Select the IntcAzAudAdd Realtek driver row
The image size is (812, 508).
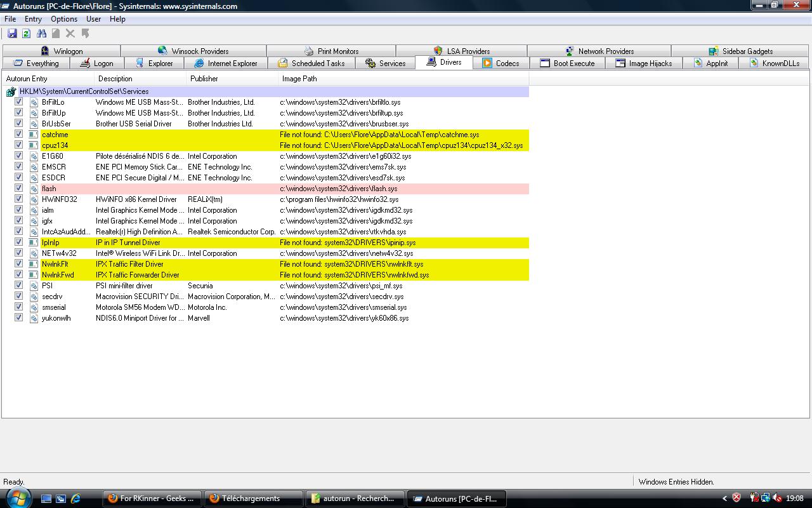(265, 232)
